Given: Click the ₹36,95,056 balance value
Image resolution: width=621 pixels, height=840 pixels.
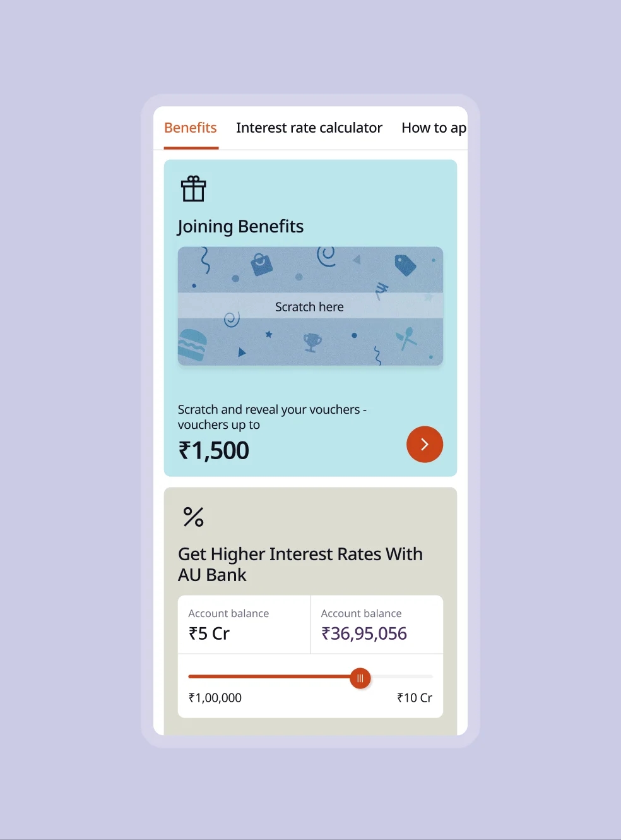Looking at the screenshot, I should coord(364,633).
